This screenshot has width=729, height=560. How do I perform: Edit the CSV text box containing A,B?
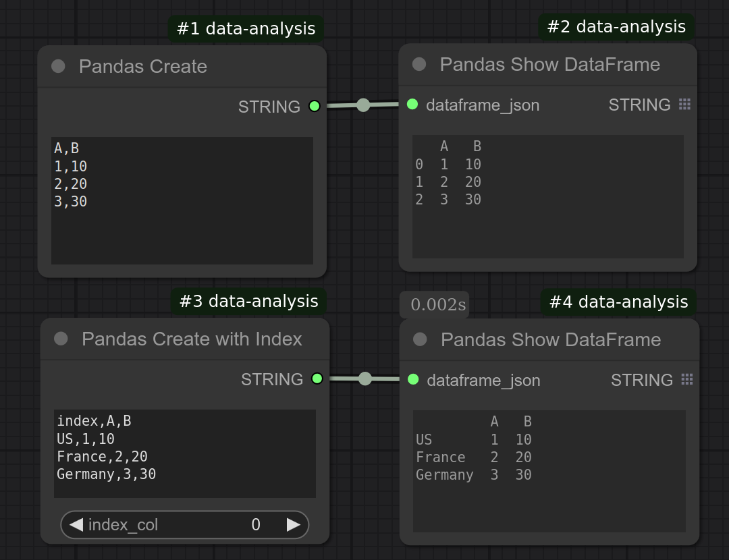click(x=182, y=200)
